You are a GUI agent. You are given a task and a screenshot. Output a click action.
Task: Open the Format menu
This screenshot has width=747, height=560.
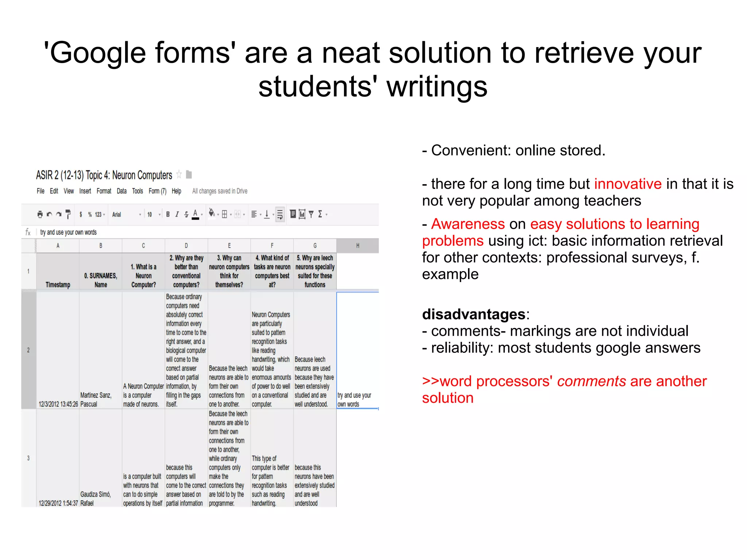(104, 191)
